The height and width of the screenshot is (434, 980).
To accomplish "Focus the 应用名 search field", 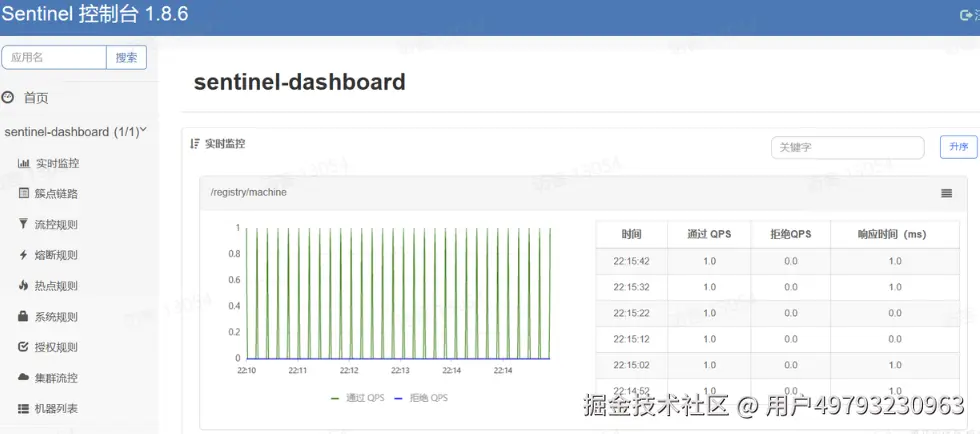I will [54, 57].
